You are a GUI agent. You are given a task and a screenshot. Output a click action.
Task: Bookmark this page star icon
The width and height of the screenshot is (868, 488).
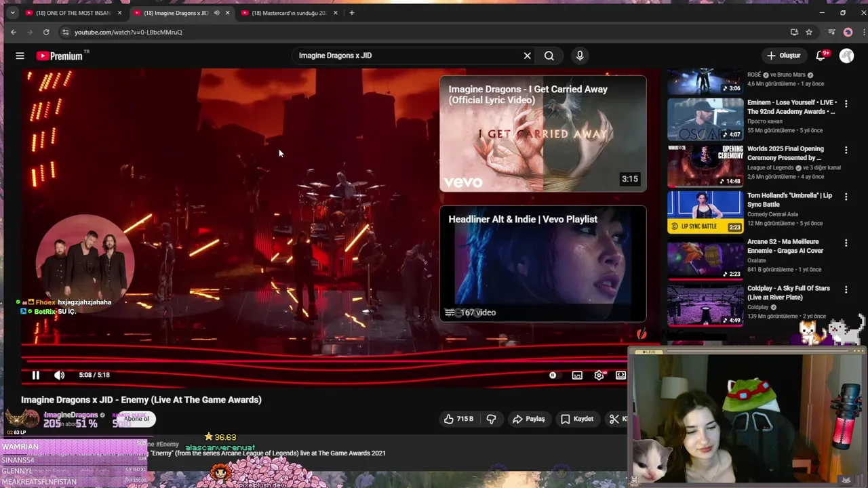click(x=809, y=32)
